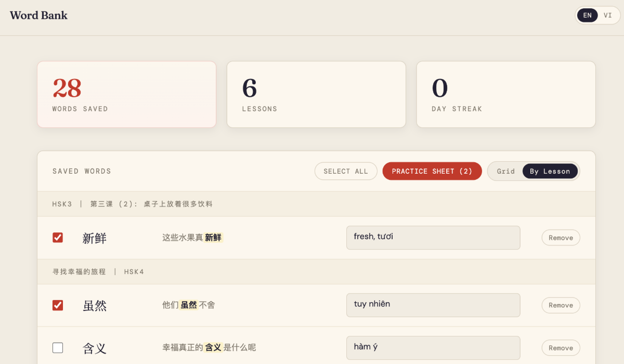Edit the 'tuy nhiên' meaning field
This screenshot has width=624, height=364.
[x=433, y=305]
